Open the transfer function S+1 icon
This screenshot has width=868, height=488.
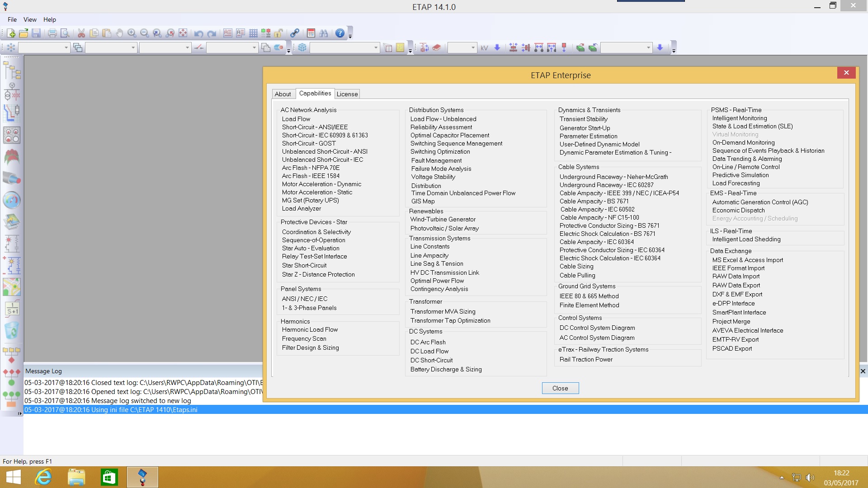point(12,309)
